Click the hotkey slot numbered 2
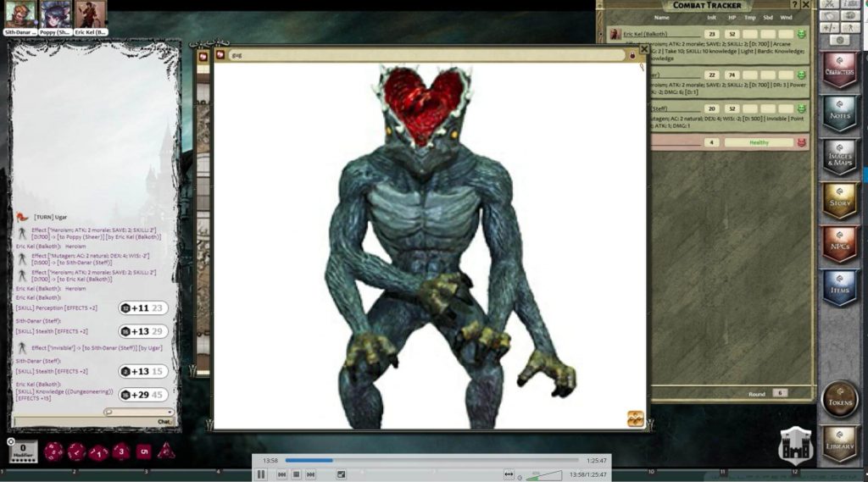The height and width of the screenshot is (482, 868). point(74,472)
